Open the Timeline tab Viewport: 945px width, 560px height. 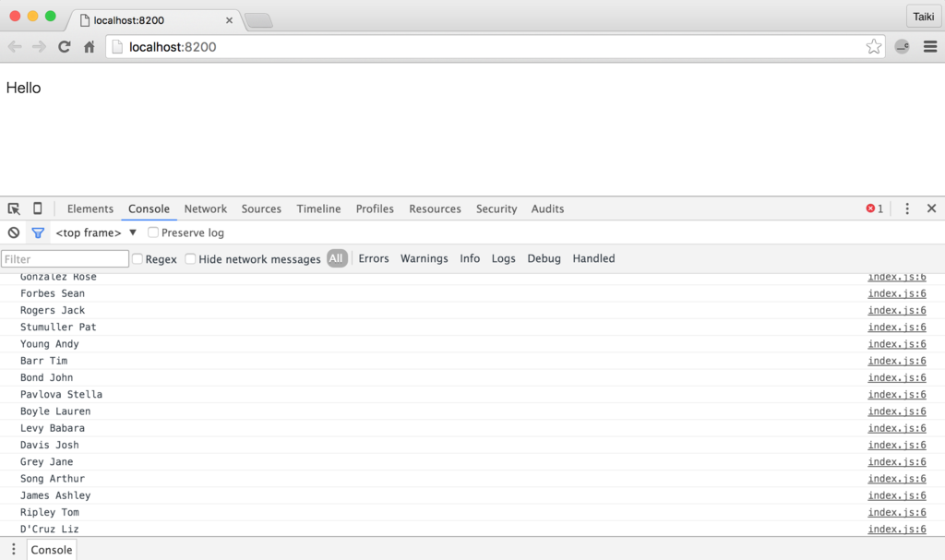pos(318,209)
